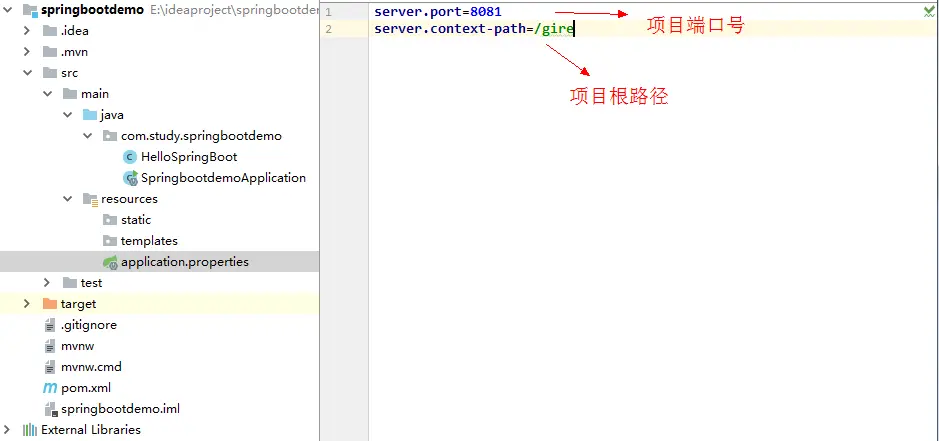Select the HelloSpringBoot class
The image size is (939, 441).
pyautogui.click(x=189, y=157)
